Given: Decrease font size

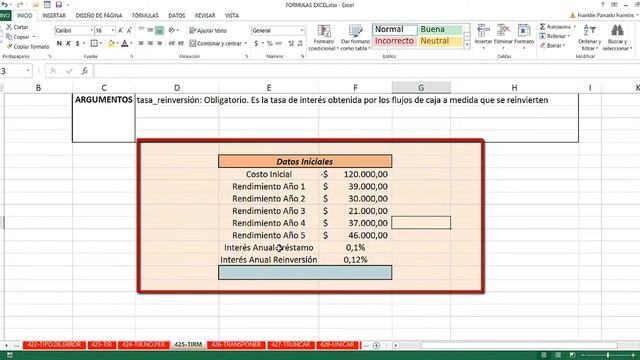Looking at the screenshot, I should (x=129, y=31).
